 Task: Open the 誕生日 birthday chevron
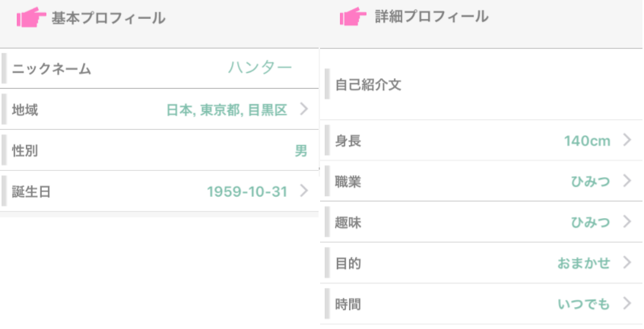[x=303, y=191]
